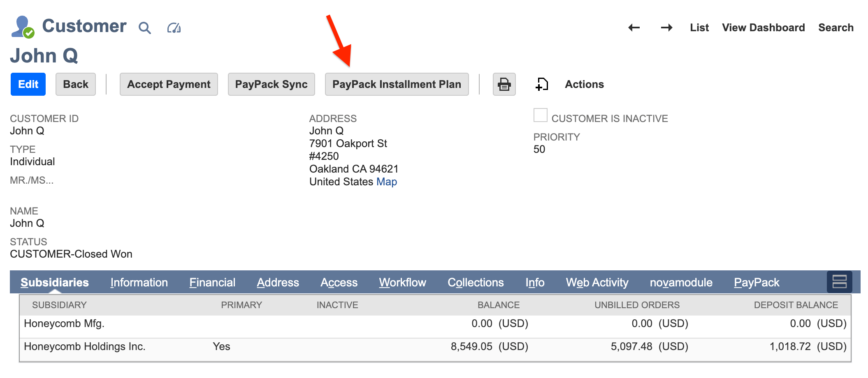Click the customer search magnifying glass icon

(x=145, y=27)
